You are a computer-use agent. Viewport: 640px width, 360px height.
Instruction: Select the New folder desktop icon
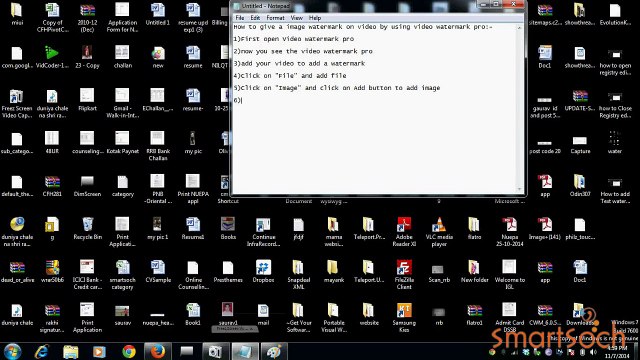pos(474,272)
